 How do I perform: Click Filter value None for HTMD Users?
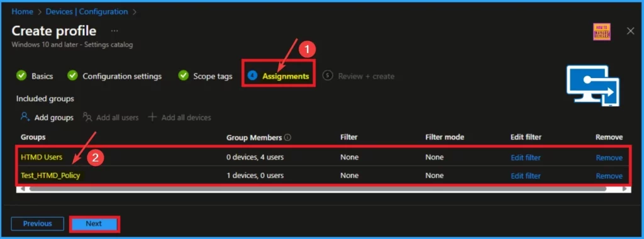click(x=350, y=157)
